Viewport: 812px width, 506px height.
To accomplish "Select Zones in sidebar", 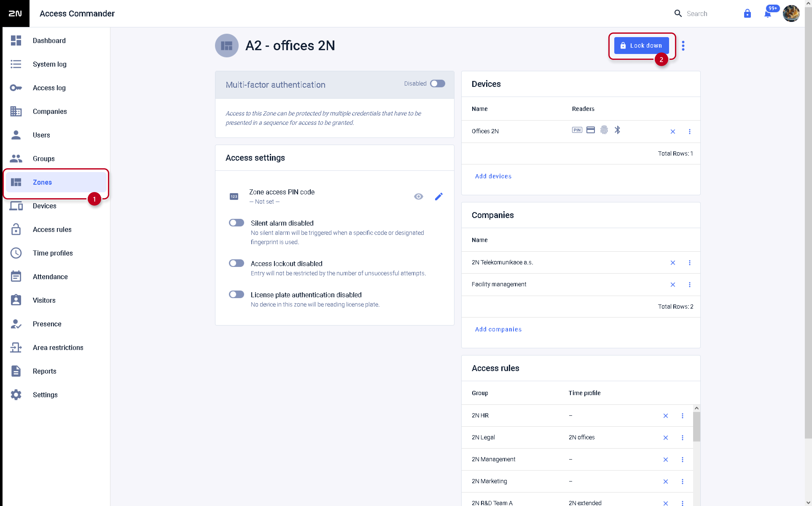I will [56, 182].
